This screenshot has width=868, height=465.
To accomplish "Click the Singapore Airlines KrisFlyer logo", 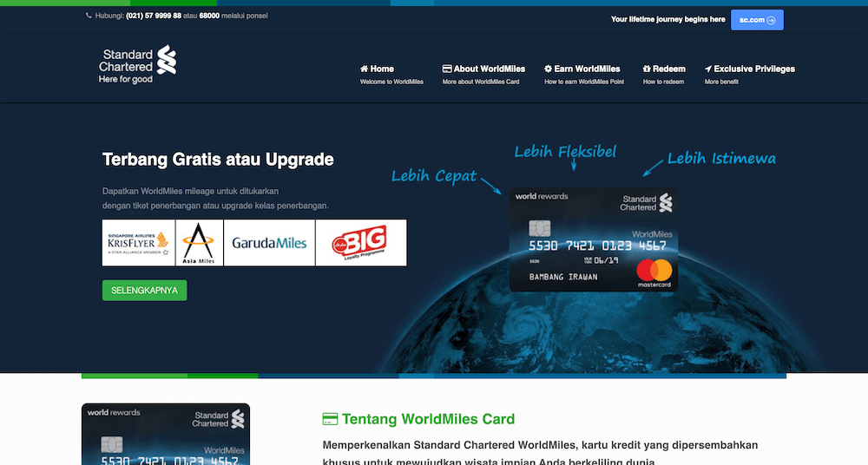I will tap(138, 242).
